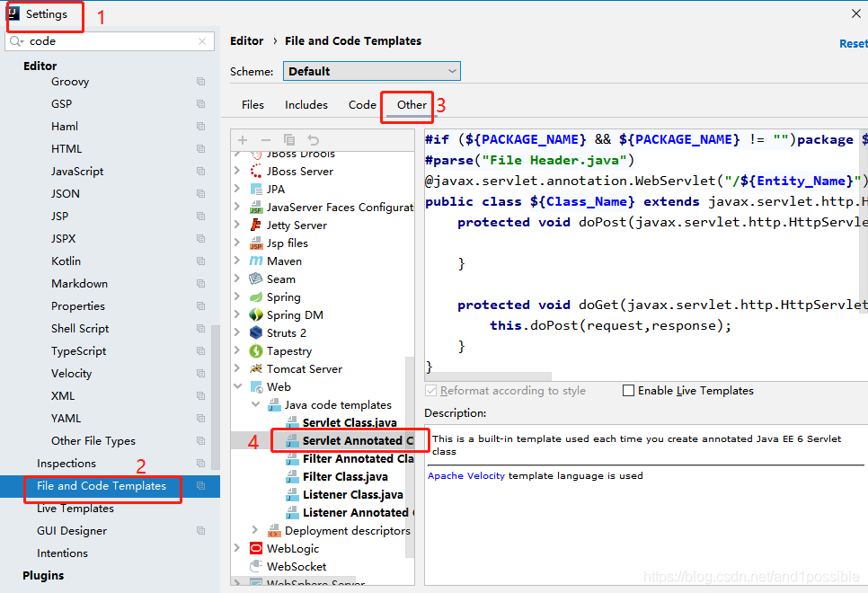Image resolution: width=868 pixels, height=593 pixels.
Task: Clear the search field with the x icon
Action: [x=202, y=41]
